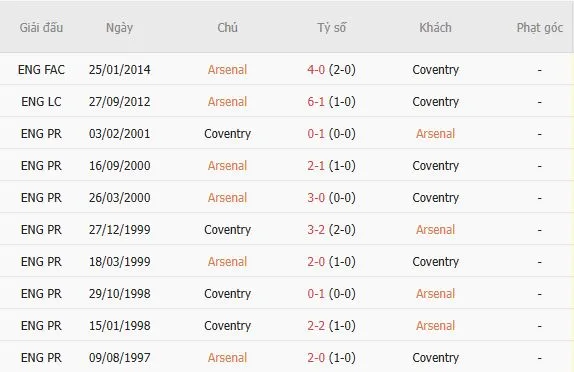Open the 2-2 score on 15/01/1998
Screen dimensions: 574x372
316,326
